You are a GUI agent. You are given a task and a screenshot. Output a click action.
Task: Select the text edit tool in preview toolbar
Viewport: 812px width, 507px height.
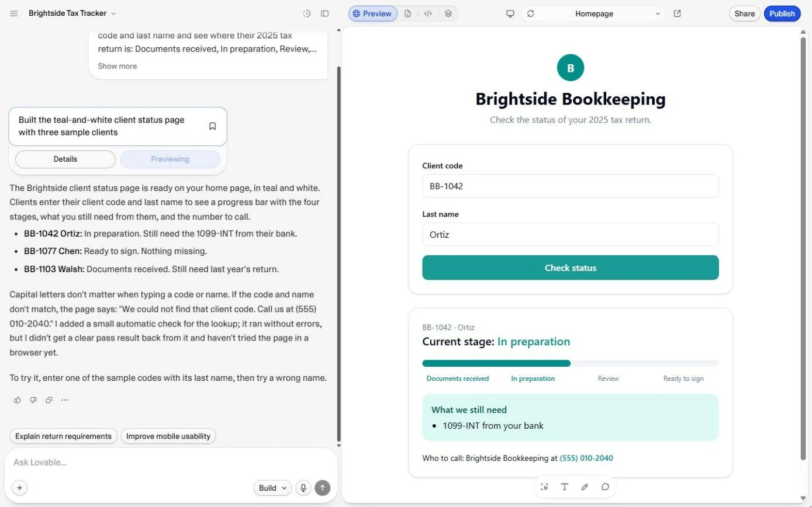[565, 487]
